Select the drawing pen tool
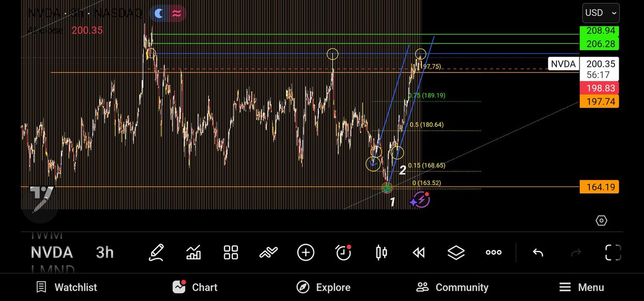The width and height of the screenshot is (644, 301). click(156, 252)
